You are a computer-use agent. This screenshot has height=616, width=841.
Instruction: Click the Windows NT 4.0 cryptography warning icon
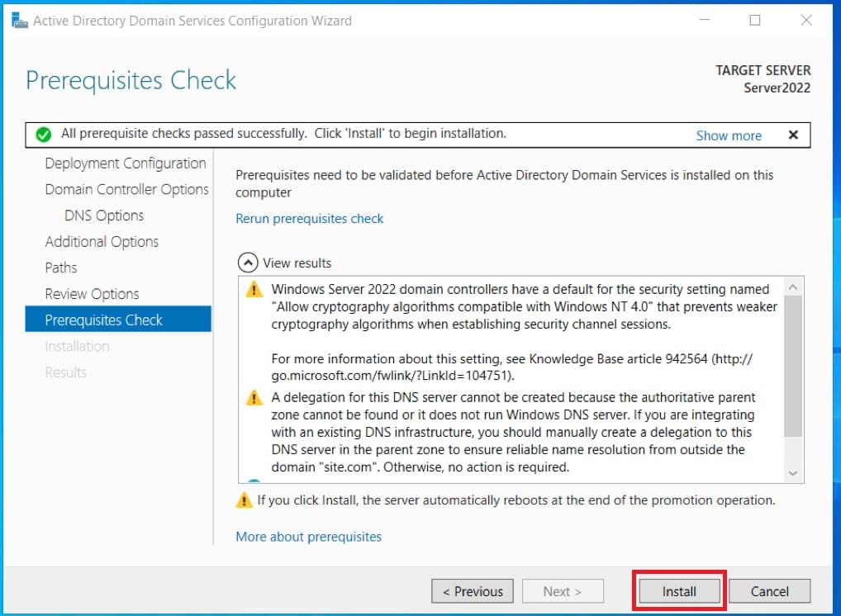[254, 290]
